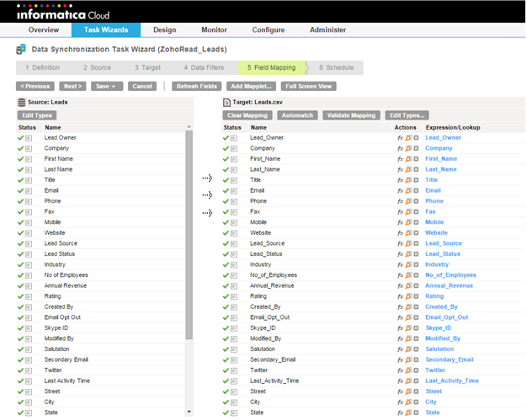Image resolution: width=527 pixels, height=420 pixels.
Task: Clear mapping icon for Email_Opt_Out row
Action: (x=416, y=317)
